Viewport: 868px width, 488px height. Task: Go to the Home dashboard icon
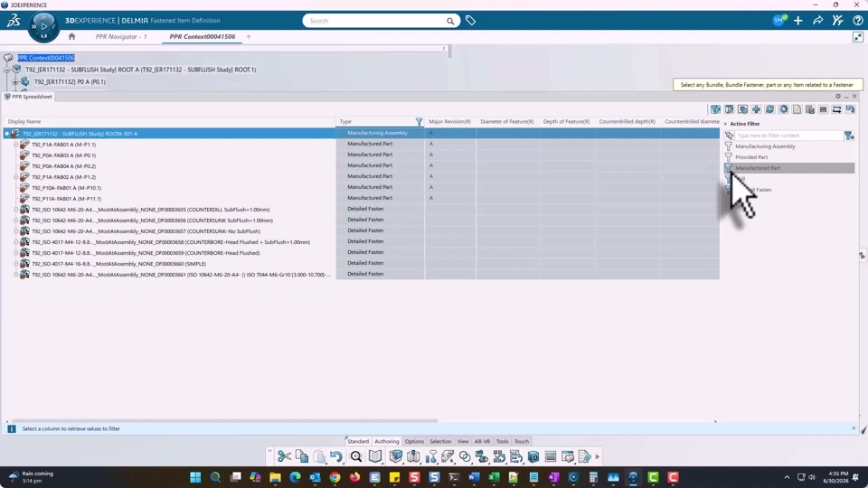click(x=71, y=36)
